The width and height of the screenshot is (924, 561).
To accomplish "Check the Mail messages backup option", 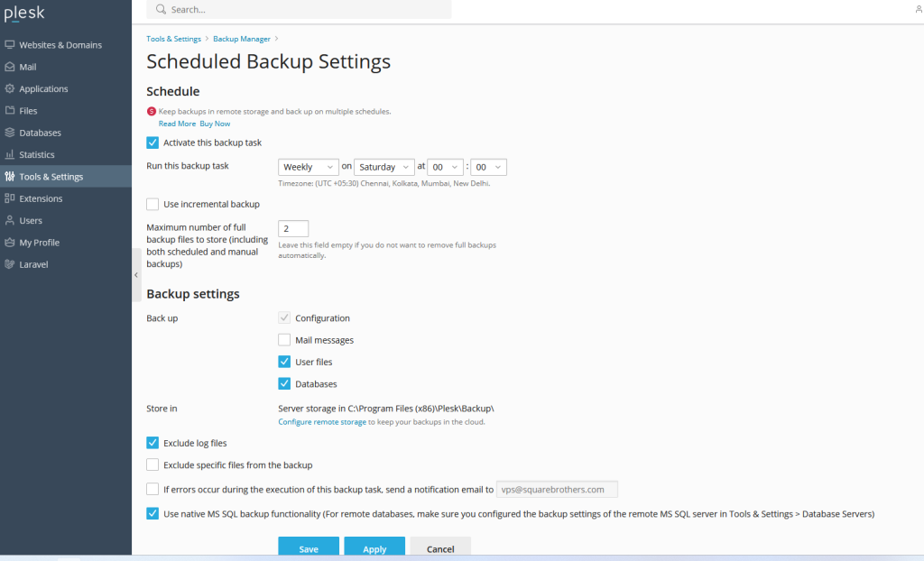I will [284, 340].
